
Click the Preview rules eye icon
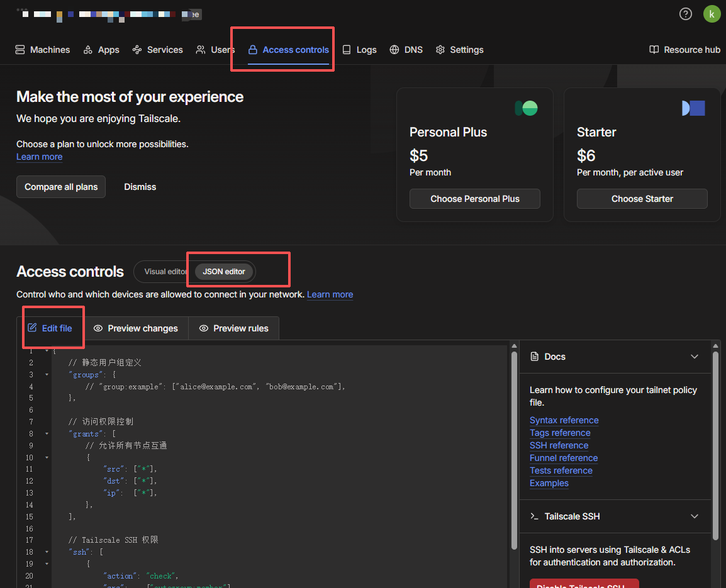coord(204,328)
